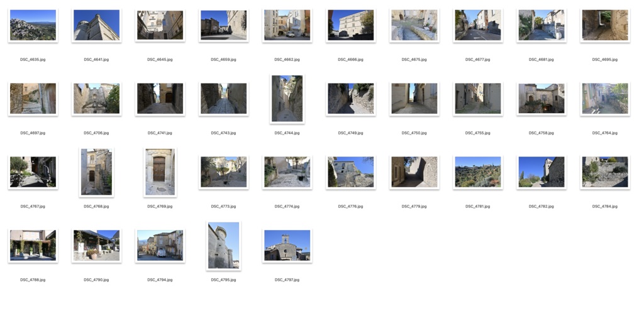Image resolution: width=644 pixels, height=311 pixels.
Task: Click the filename text DSC_4764.jpg
Action: [605, 133]
